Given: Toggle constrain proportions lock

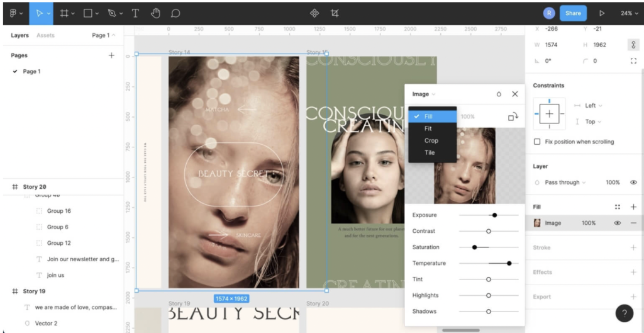Looking at the screenshot, I should (x=633, y=45).
